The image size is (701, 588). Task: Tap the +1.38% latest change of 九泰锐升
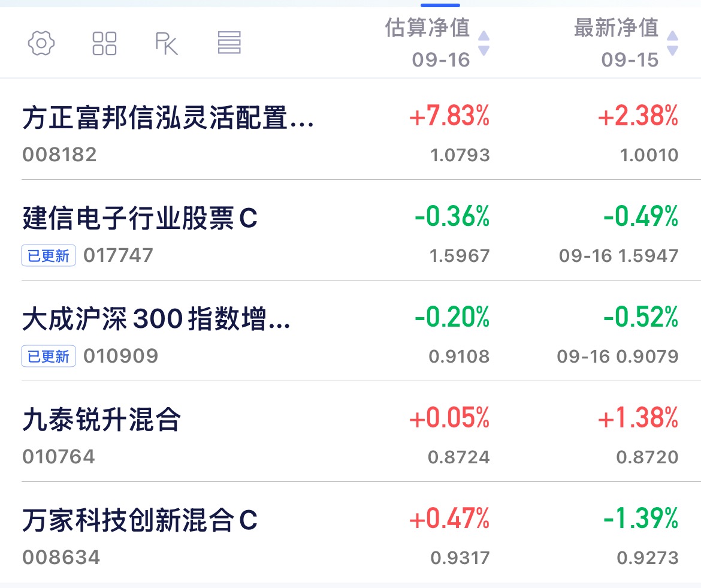tap(638, 418)
